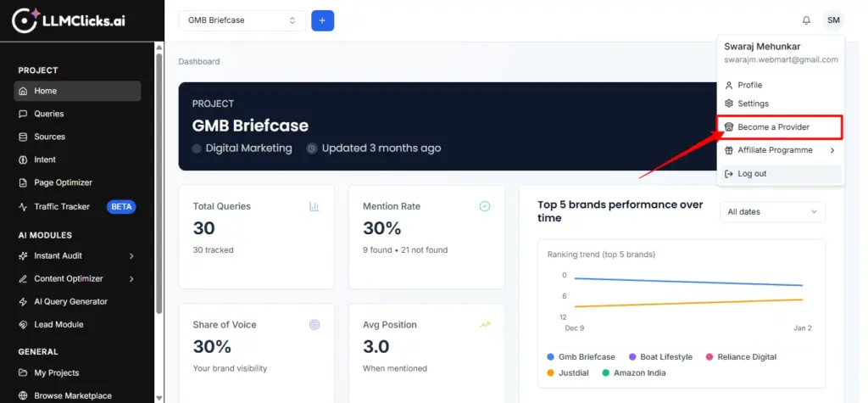Open the Queries page in sidebar
Screen dimensions: 868x403
[x=49, y=114]
